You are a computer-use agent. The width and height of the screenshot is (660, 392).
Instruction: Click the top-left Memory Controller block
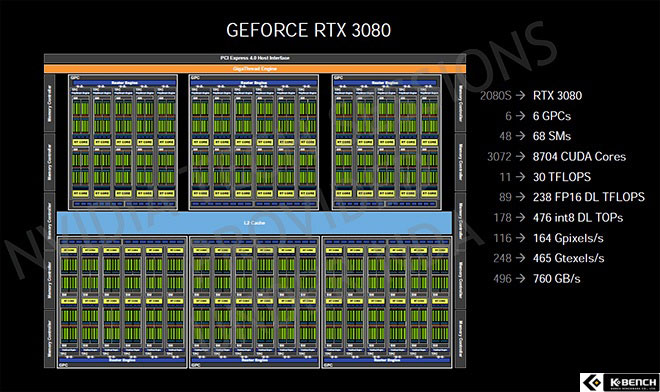click(50, 104)
